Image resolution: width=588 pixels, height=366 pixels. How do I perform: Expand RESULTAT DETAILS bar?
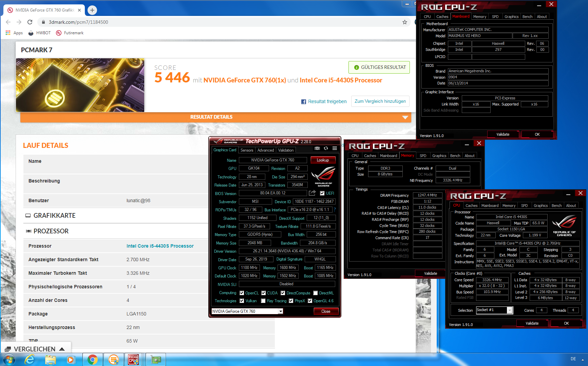(216, 117)
